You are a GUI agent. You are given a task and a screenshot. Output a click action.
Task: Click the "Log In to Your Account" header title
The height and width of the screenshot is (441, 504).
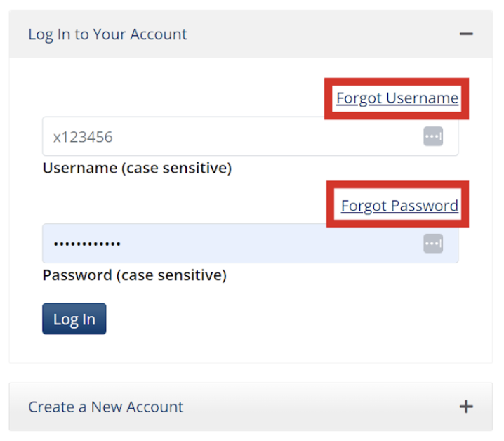107,34
